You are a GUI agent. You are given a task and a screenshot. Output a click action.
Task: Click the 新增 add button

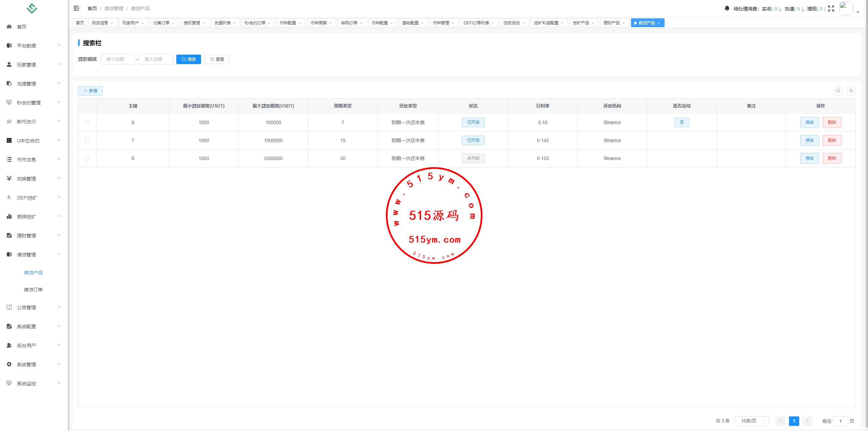(90, 91)
